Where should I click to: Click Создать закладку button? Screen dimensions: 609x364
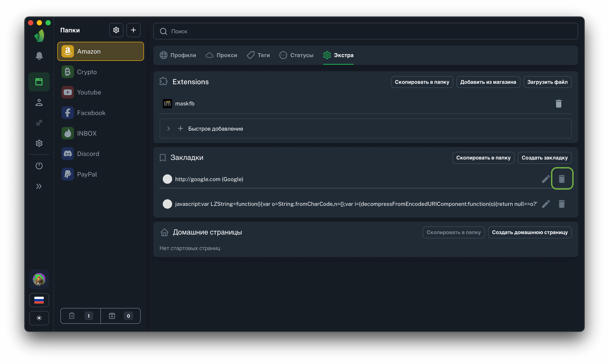tap(544, 158)
